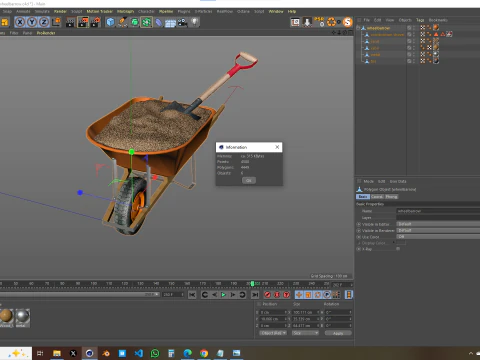Click the highlighted green array modeling icon
Image resolution: width=480 pixels, height=360 pixels.
(146, 22)
